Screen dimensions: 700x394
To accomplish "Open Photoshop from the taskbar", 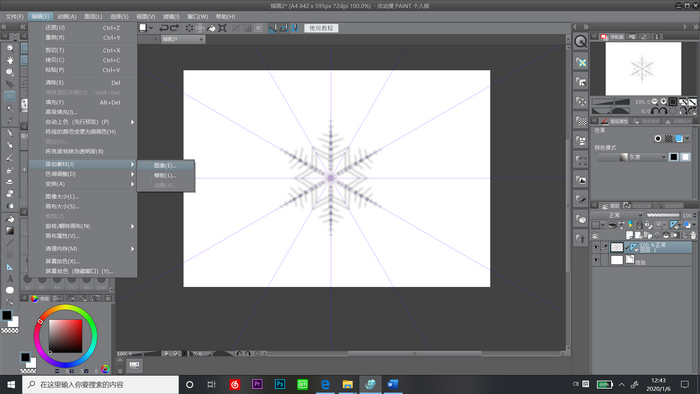I will (280, 384).
